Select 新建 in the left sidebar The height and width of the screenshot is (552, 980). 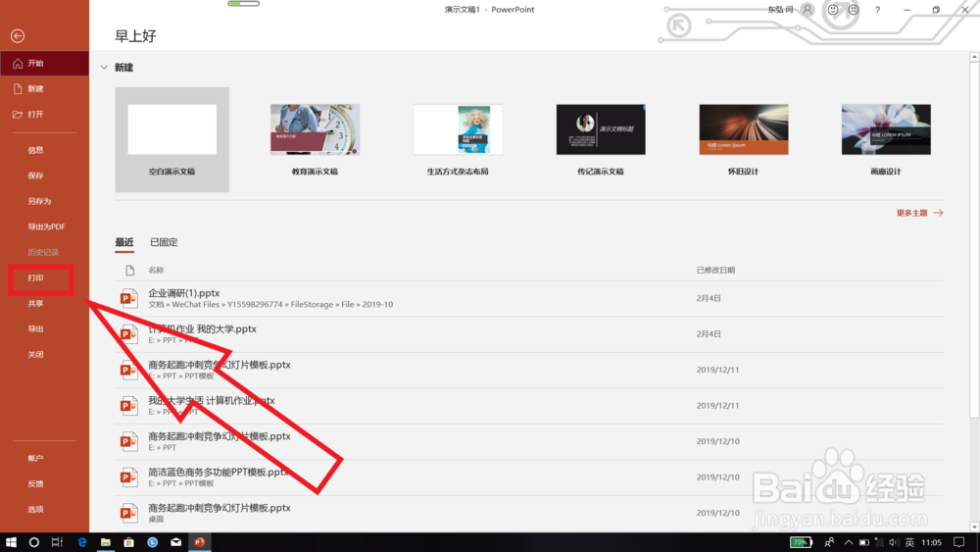click(x=44, y=89)
